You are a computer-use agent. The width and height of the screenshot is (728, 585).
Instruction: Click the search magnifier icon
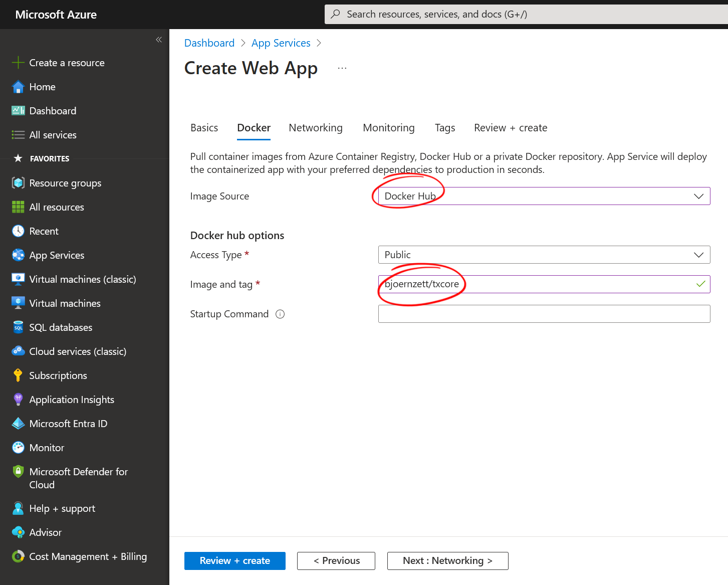point(335,14)
